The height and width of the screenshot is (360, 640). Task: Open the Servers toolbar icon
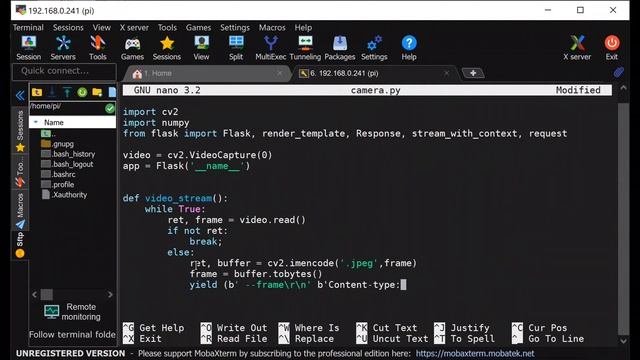pyautogui.click(x=63, y=48)
